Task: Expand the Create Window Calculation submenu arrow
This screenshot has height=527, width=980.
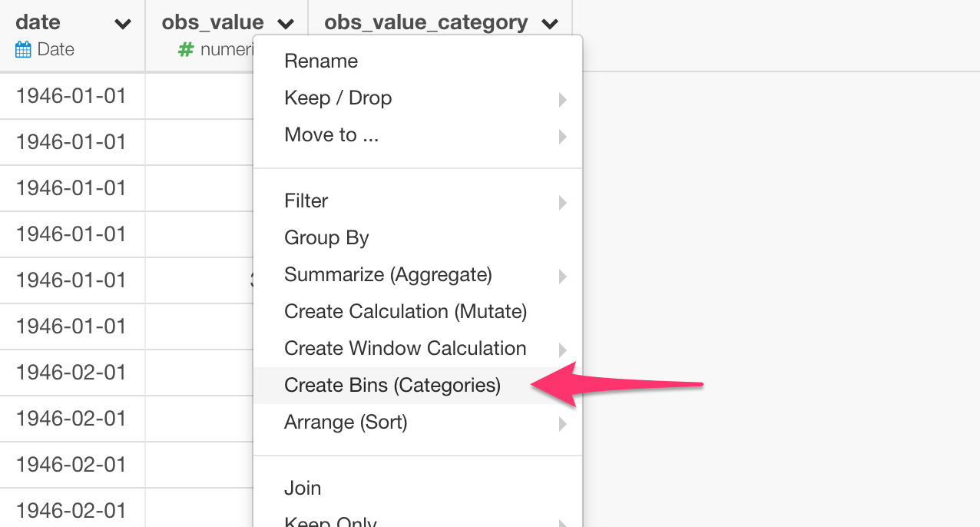Action: (563, 350)
